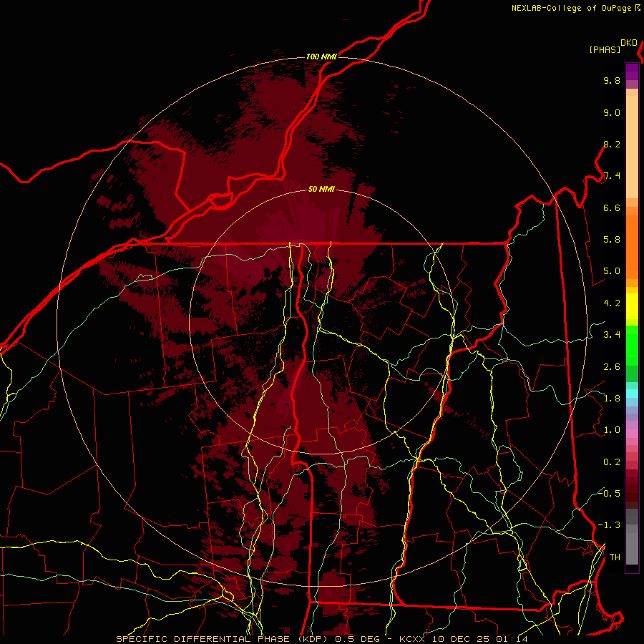644x644 pixels.
Task: Click the 0.2 value on the scale
Action: 612,462
